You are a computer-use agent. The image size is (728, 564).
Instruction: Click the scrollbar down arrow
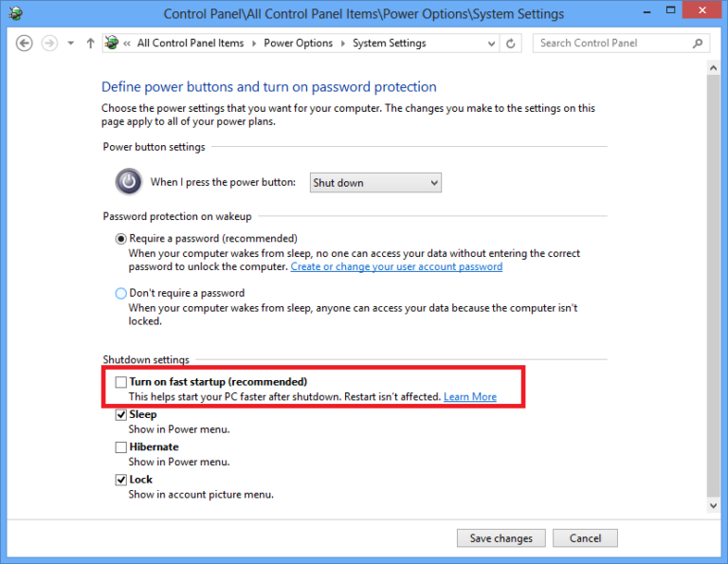click(714, 507)
